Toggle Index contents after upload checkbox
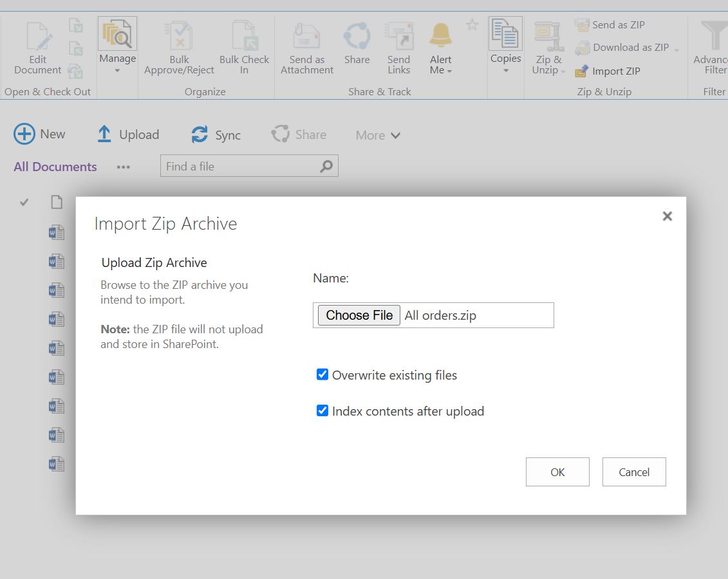 (322, 410)
